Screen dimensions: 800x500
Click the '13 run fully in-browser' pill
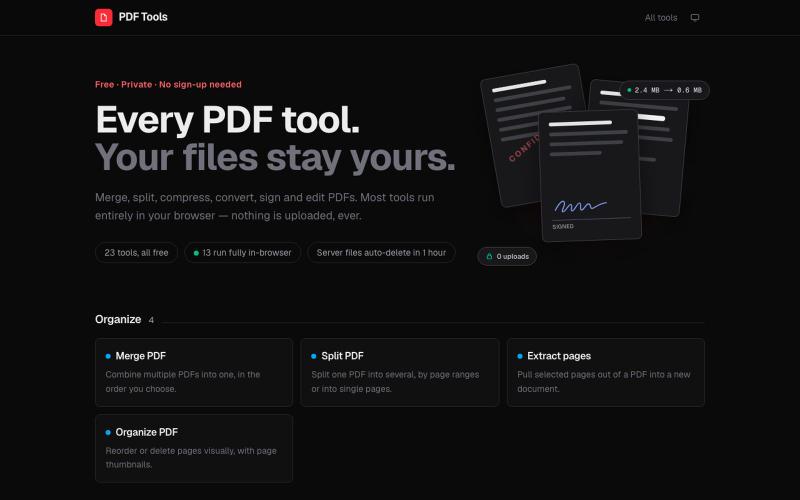[x=242, y=253]
